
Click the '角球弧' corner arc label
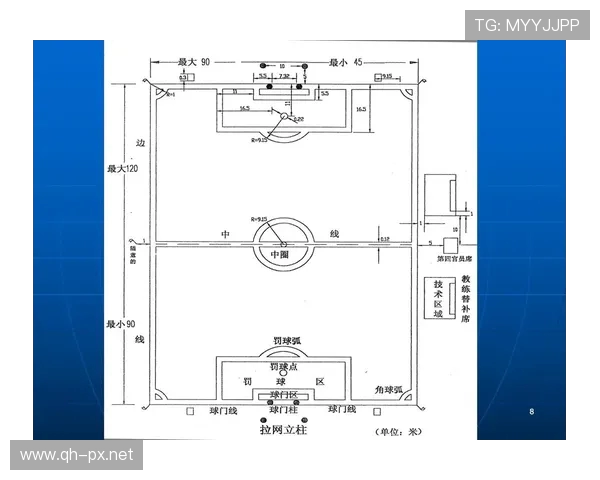pyautogui.click(x=389, y=390)
